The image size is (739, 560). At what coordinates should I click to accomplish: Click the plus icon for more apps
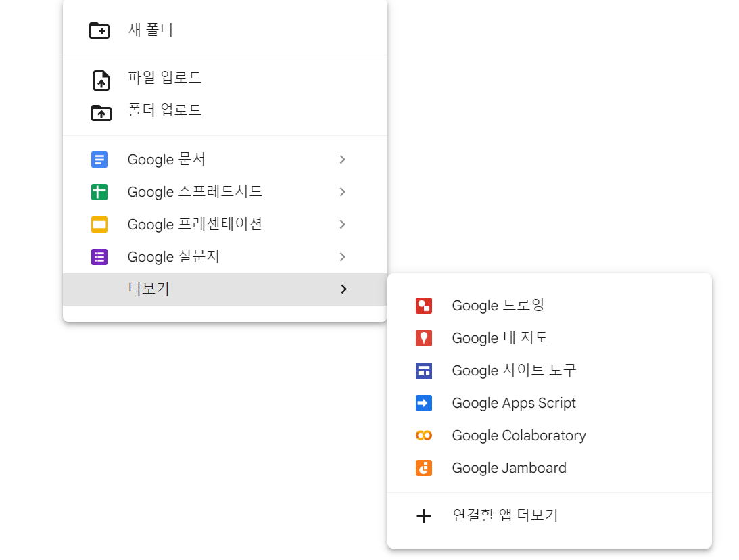(424, 515)
